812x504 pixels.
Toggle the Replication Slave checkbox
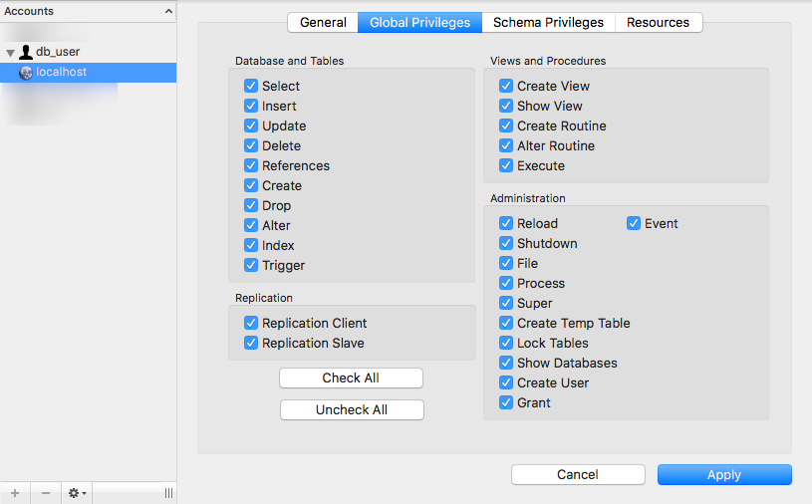251,344
